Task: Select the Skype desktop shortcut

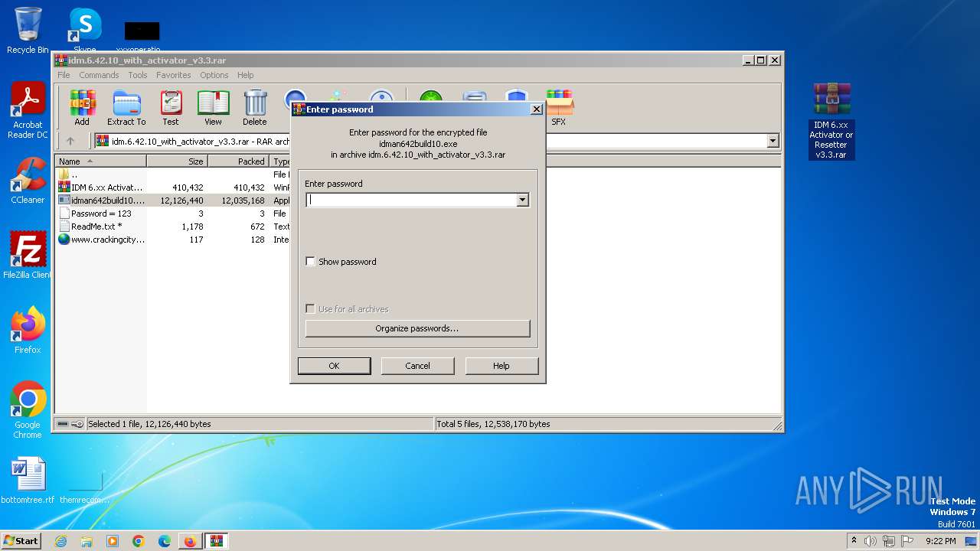Action: 85,31
